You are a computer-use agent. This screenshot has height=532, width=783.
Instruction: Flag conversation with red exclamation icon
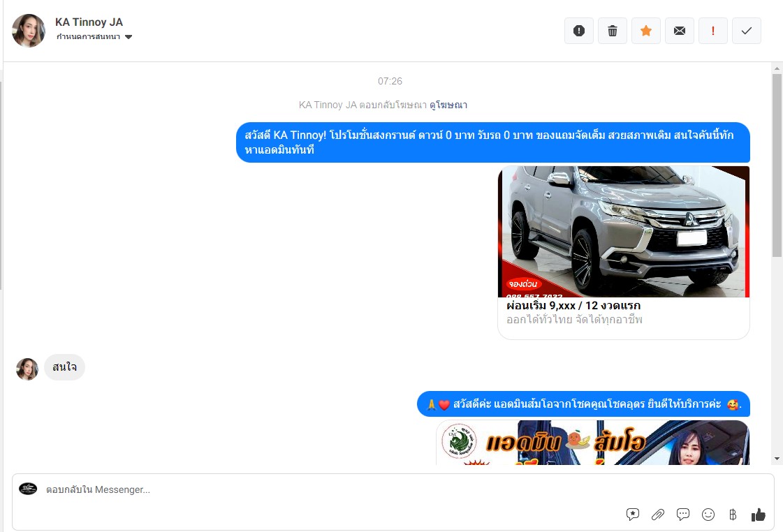712,31
